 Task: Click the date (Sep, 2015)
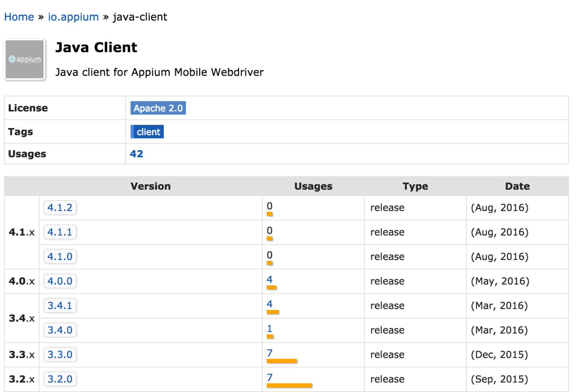click(499, 379)
